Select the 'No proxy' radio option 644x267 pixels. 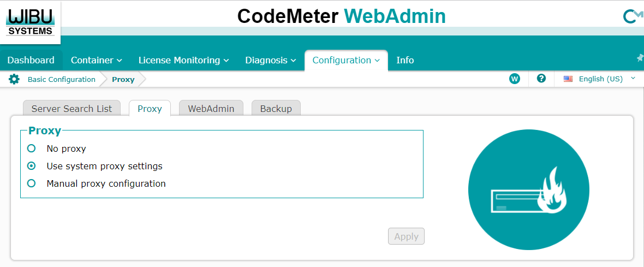click(32, 149)
